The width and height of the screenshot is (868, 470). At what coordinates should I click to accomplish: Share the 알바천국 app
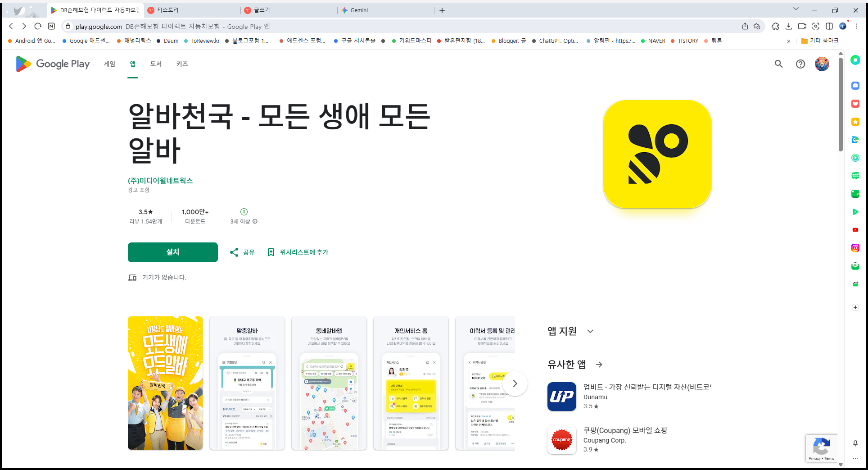pyautogui.click(x=242, y=252)
